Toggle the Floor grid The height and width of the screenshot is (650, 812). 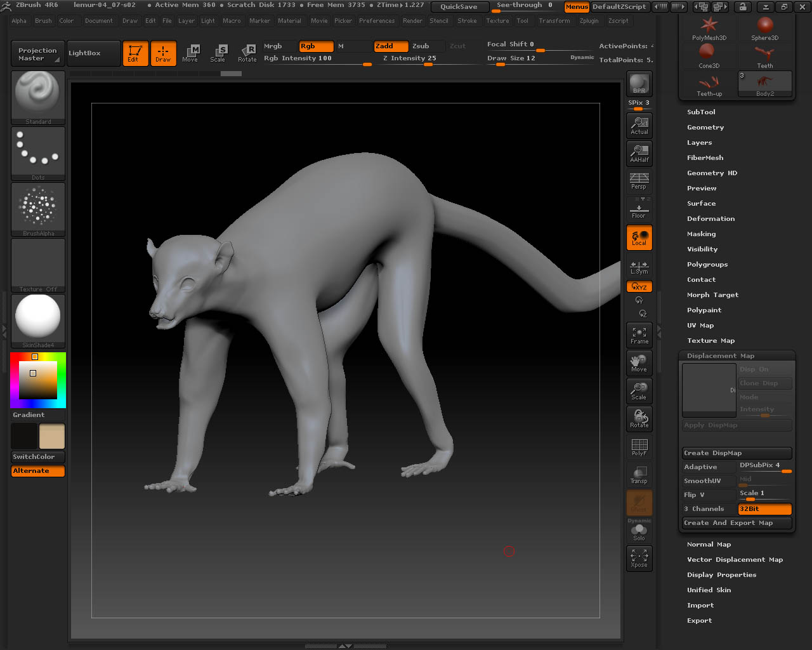(639, 209)
